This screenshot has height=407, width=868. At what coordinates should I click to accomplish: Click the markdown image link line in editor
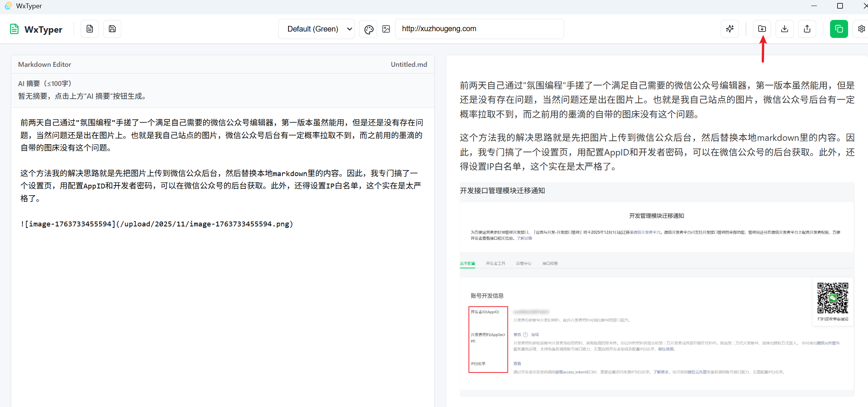(157, 224)
